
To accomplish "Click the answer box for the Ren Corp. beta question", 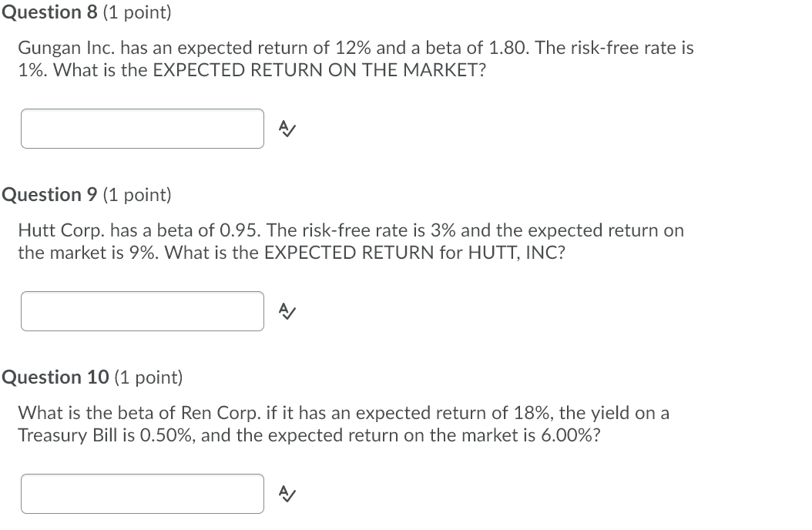I will pos(142,494).
